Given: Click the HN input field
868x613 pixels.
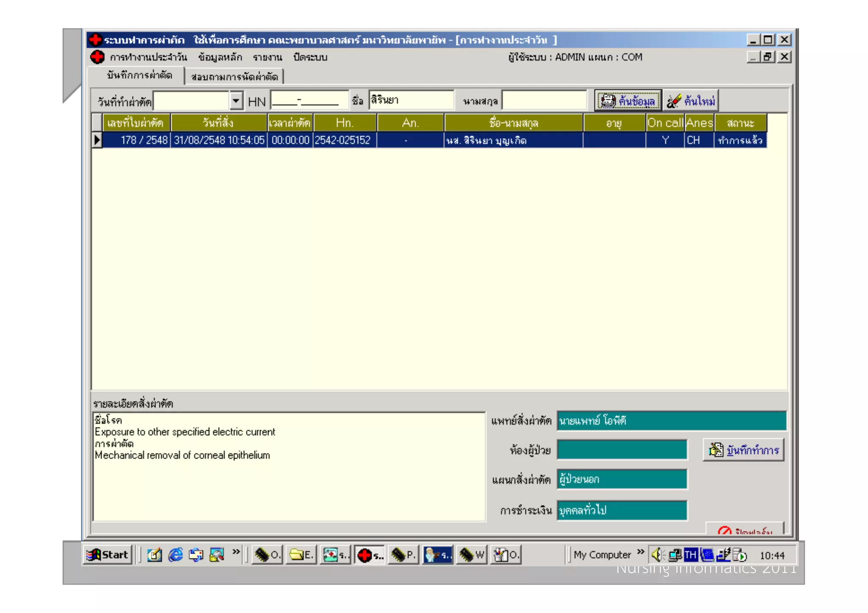Looking at the screenshot, I should (x=309, y=101).
